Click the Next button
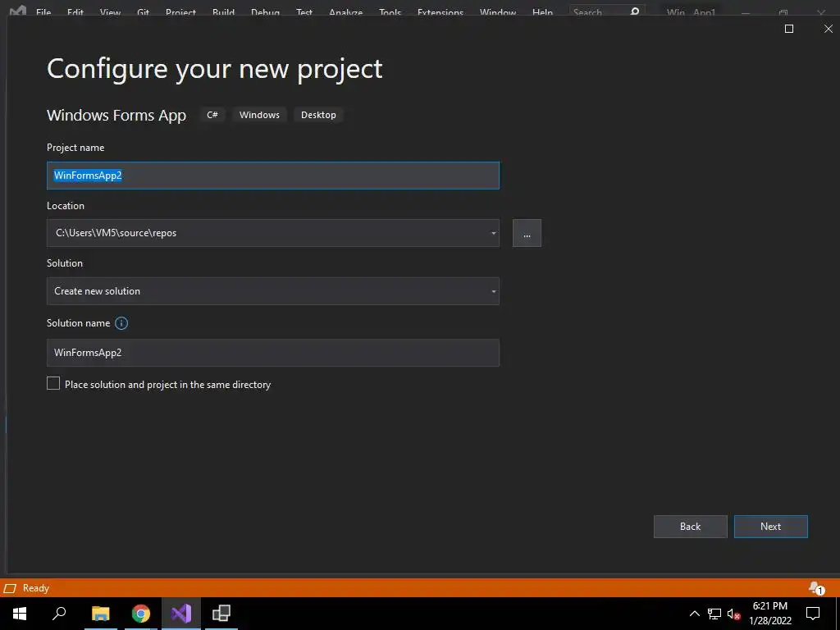The height and width of the screenshot is (630, 840). tap(770, 527)
